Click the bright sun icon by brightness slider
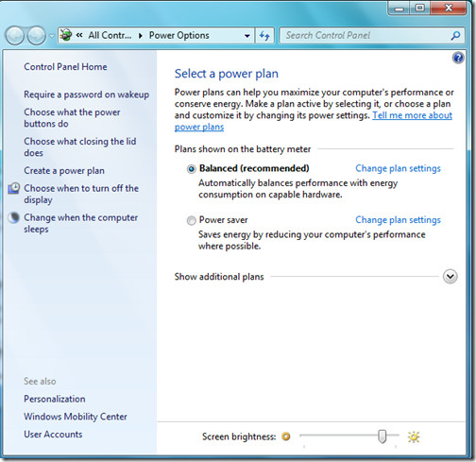Image resolution: width=476 pixels, height=462 pixels. 414,436
